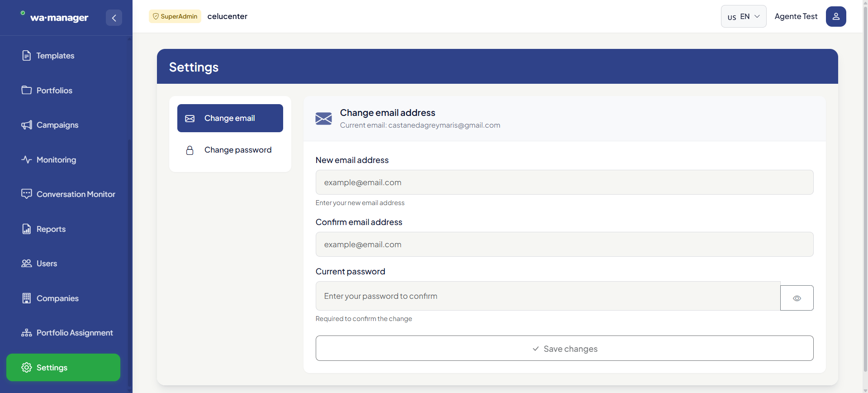Click the current email castanedagreymaris@gmail.com text

tap(444, 125)
